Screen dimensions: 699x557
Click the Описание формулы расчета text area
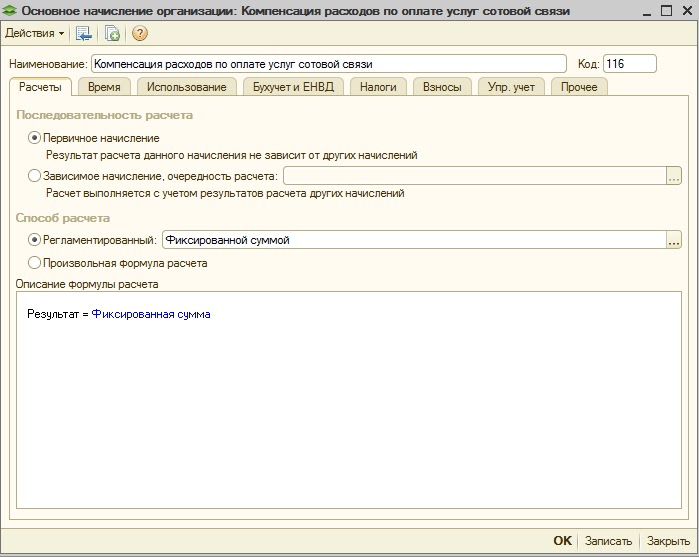point(349,400)
